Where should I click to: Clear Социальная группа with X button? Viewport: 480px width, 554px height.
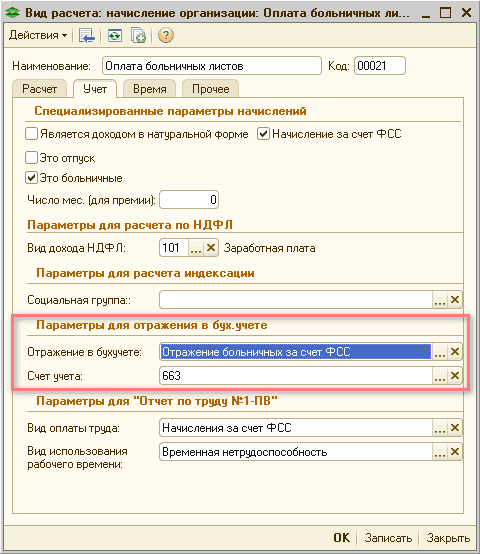[455, 300]
